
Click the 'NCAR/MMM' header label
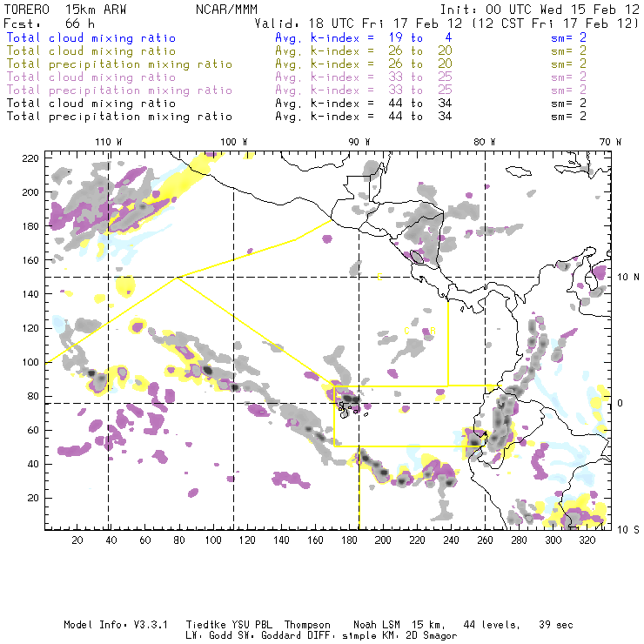[x=227, y=10]
